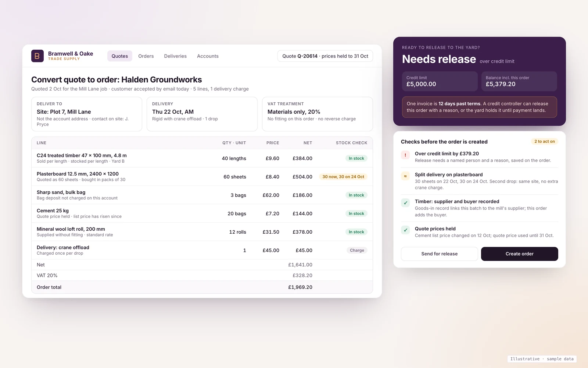Click the '30 now, 30 on 24 Oct' stock badge
This screenshot has height=368, width=588.
pos(343,177)
